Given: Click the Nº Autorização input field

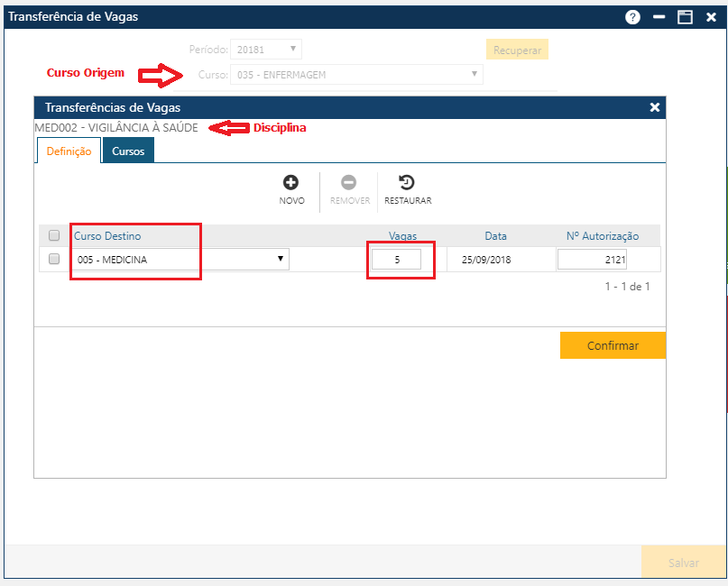Looking at the screenshot, I should click(x=592, y=260).
